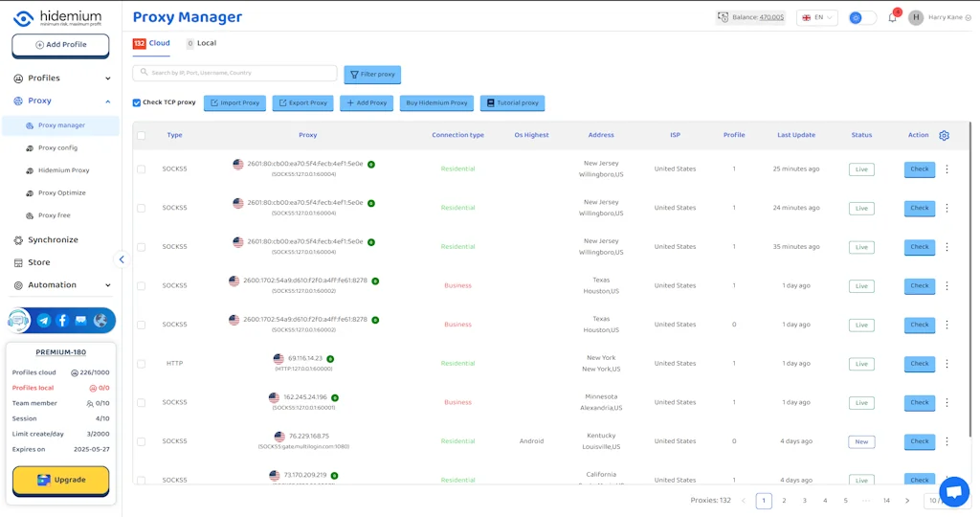Switch to the Cloud tab

point(151,43)
